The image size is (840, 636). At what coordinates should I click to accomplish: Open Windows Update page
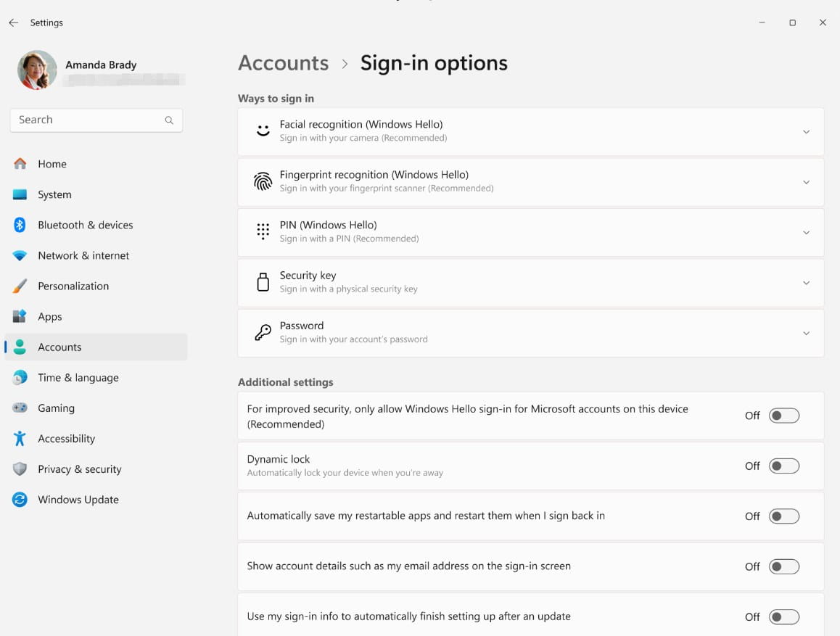tap(96, 500)
